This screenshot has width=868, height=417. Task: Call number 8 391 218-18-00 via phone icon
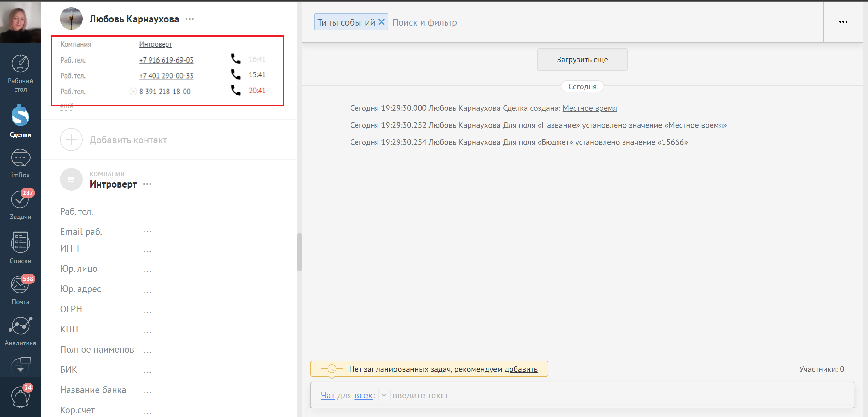(x=235, y=90)
